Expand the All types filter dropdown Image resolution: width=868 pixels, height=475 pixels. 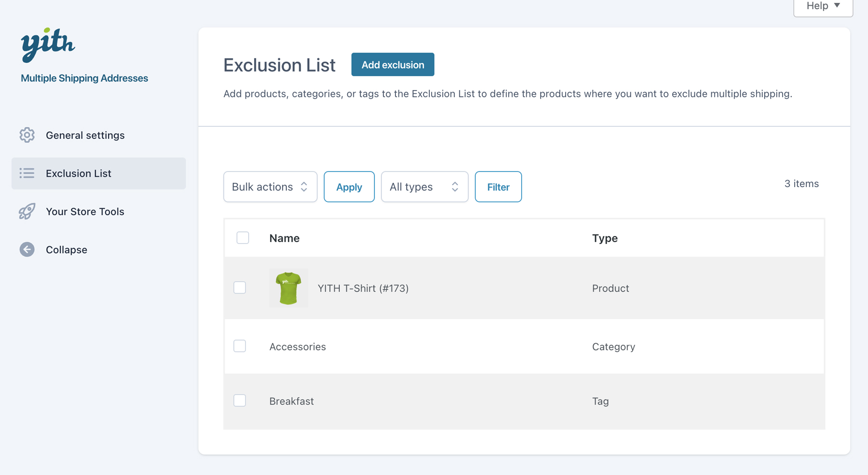(424, 187)
